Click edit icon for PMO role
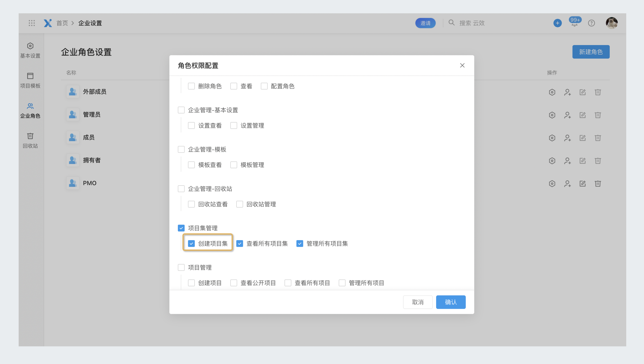Image resolution: width=644 pixels, height=364 pixels. (x=582, y=184)
